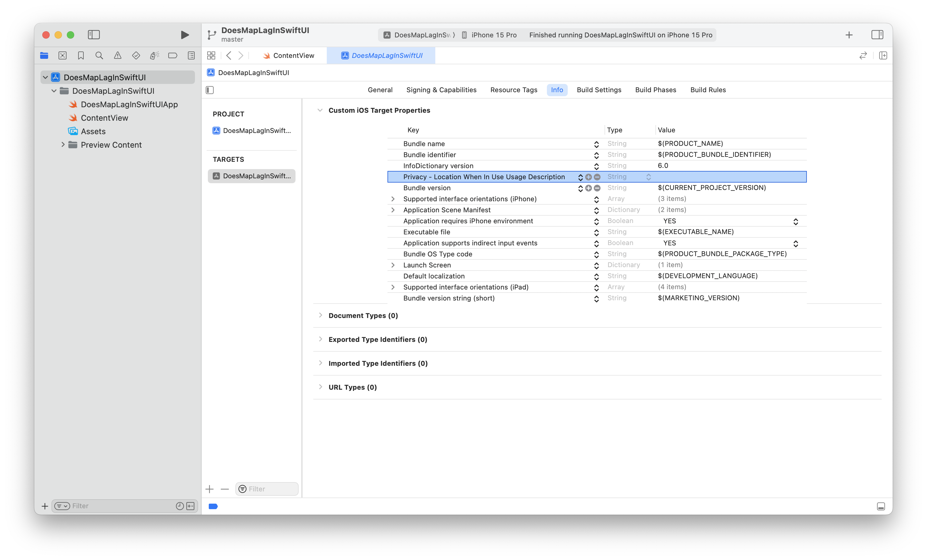Switch to the Build Settings tab
This screenshot has width=927, height=560.
(x=599, y=90)
